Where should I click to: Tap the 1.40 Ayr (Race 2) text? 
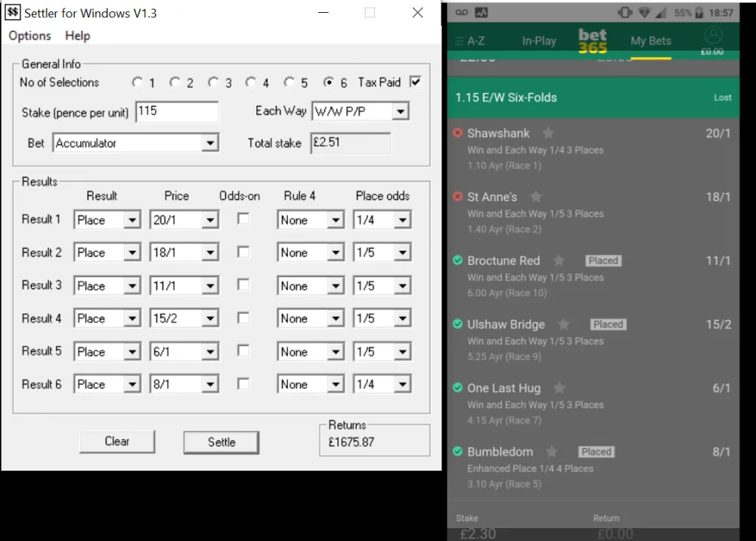tap(503, 229)
